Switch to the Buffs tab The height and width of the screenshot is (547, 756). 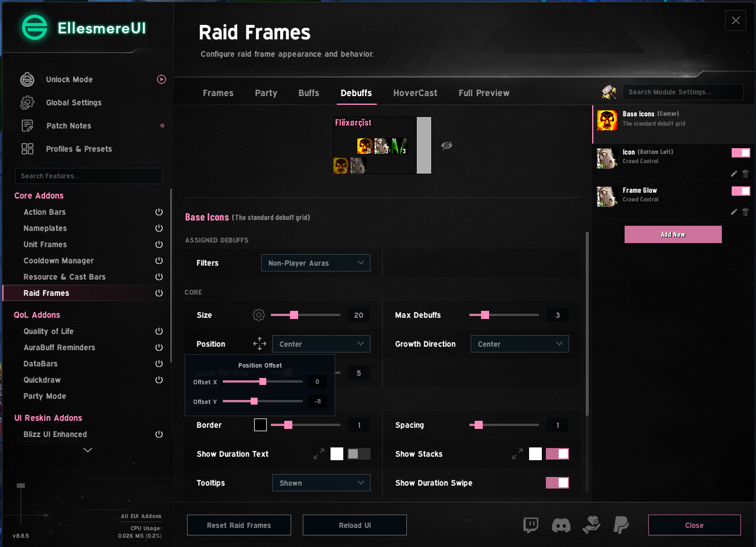[x=309, y=93]
